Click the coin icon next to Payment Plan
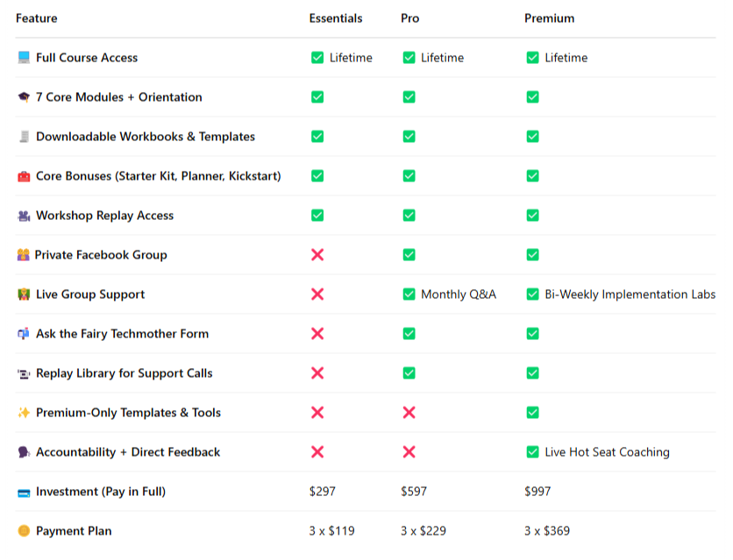The height and width of the screenshot is (560, 733). click(24, 531)
